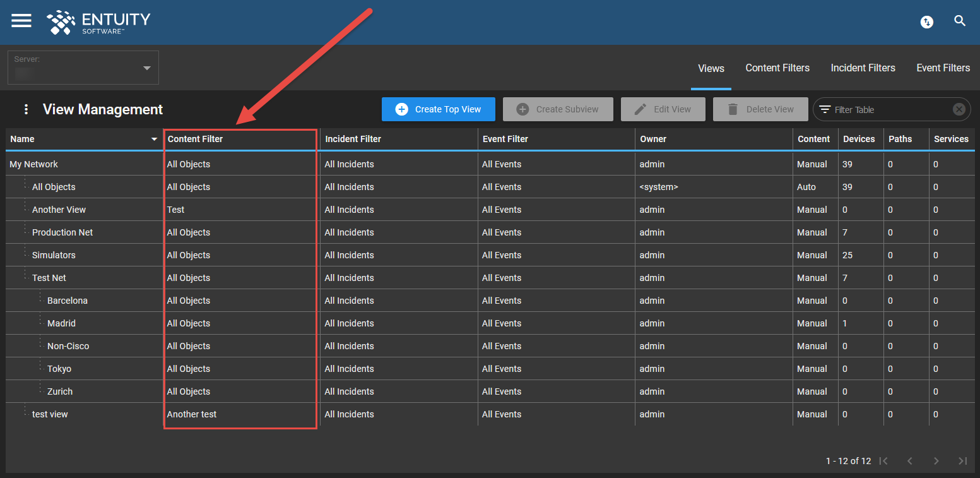The image size is (980, 478).
Task: Switch to the Content Filters tab
Action: (x=777, y=68)
